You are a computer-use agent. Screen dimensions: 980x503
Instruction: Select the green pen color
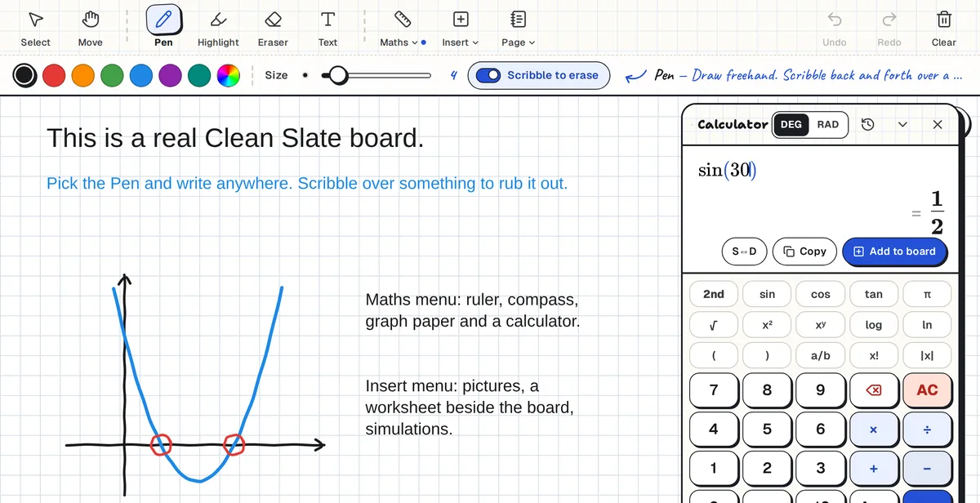coord(112,76)
